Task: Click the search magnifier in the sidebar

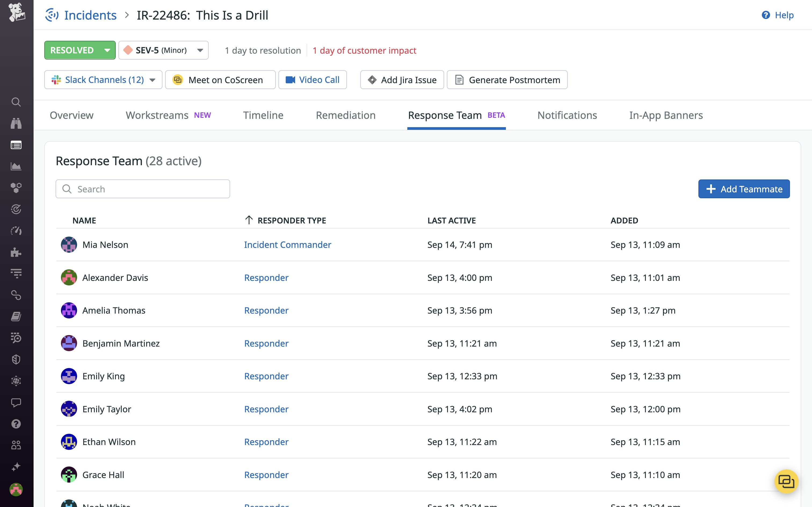Action: [16, 102]
